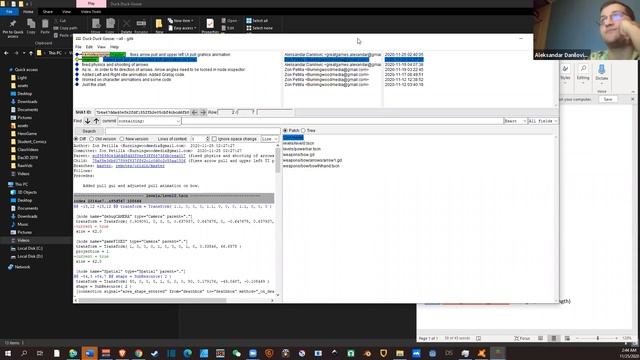Click the find text input field
This screenshot has height=360, width=640.
coord(342,121)
